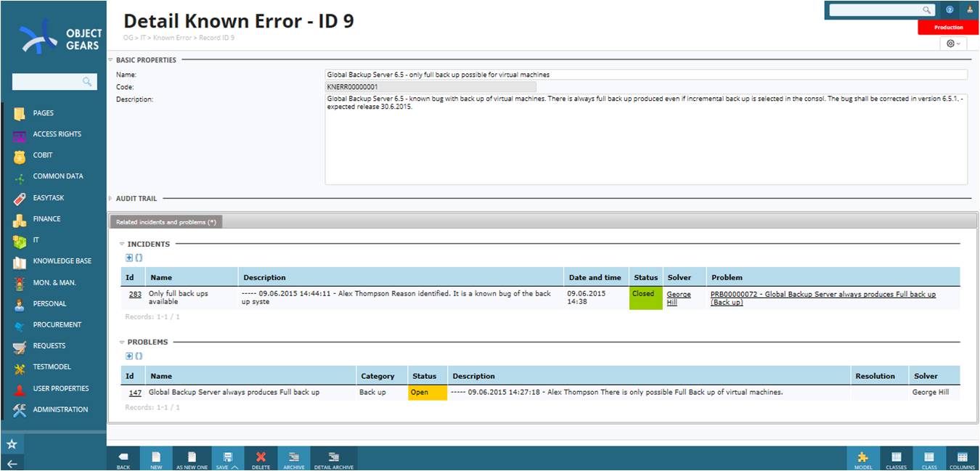Click the Archive toolbar button
980x471 pixels.
click(x=294, y=459)
